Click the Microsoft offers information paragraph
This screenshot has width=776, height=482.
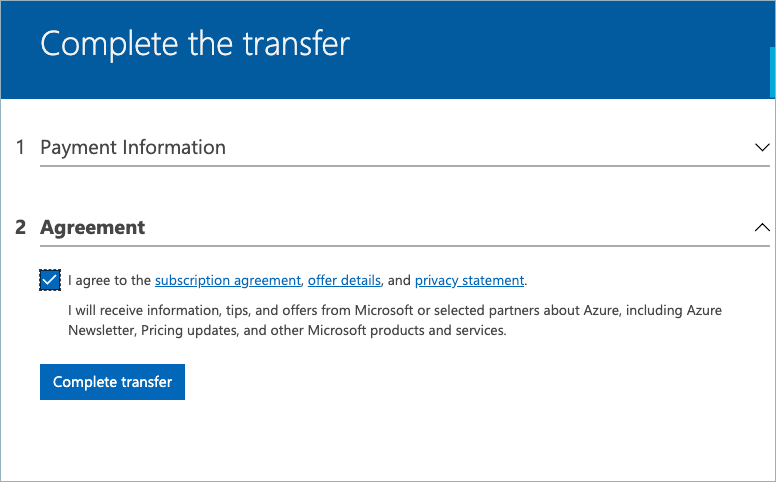point(395,311)
